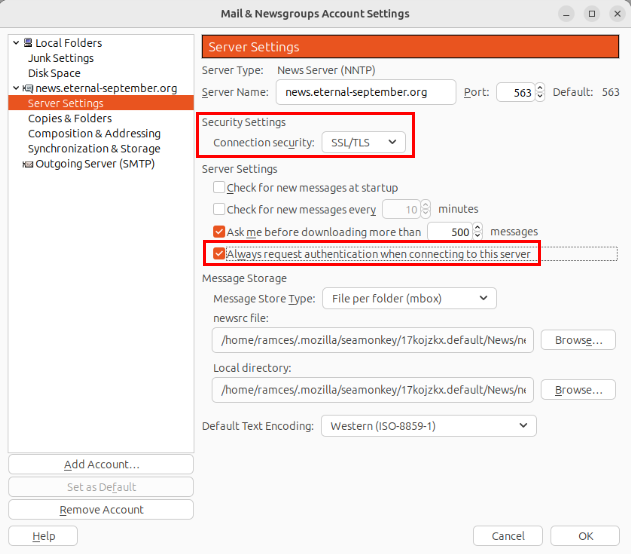Select the news.eternal-september.org account row
This screenshot has width=631, height=554.
pyautogui.click(x=106, y=88)
